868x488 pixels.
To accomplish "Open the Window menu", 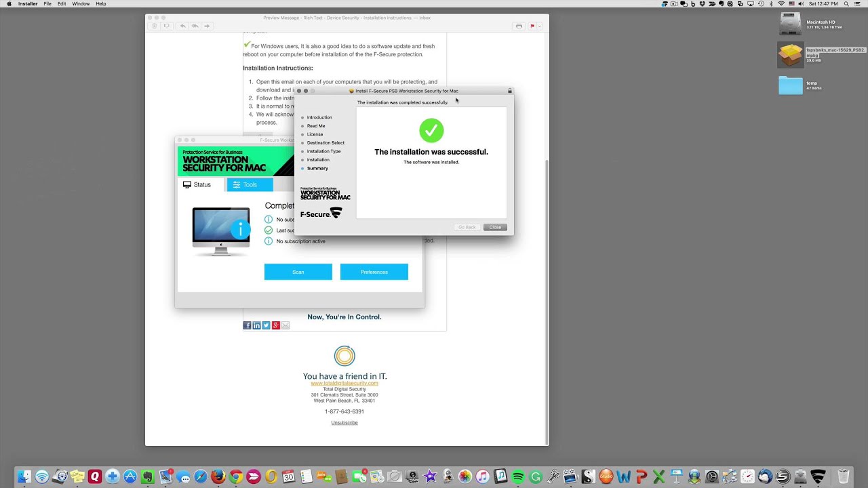I will pyautogui.click(x=81, y=3).
